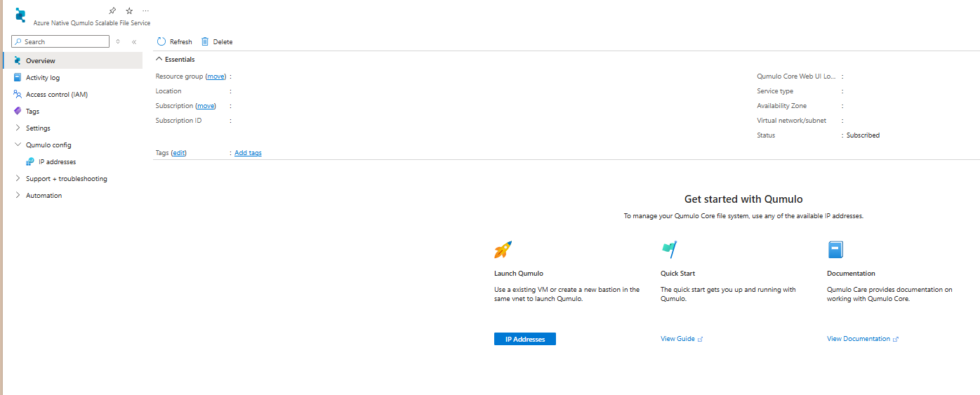The width and height of the screenshot is (980, 395).
Task: Expand the Automation section chevron
Action: coord(18,195)
